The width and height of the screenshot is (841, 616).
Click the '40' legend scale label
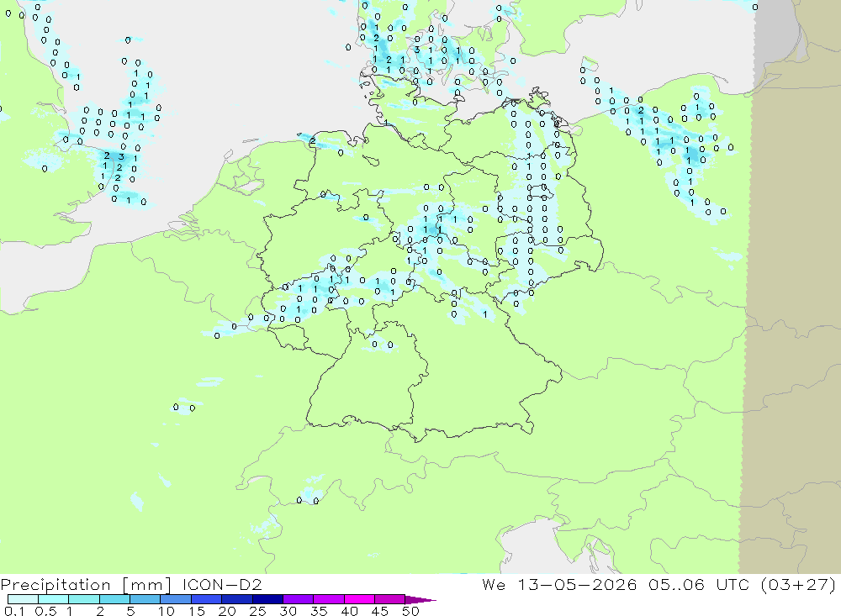coord(349,611)
